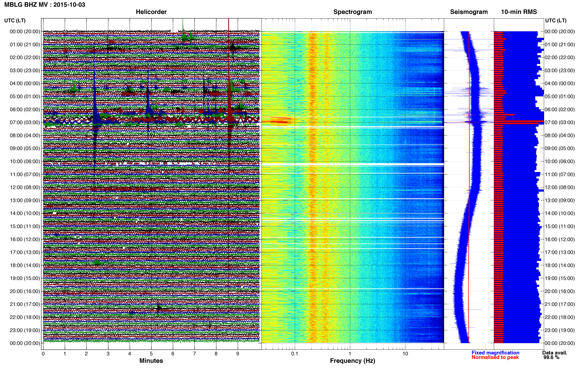Click 09:00 (05:00) on the RMS-side time axis

[560, 148]
